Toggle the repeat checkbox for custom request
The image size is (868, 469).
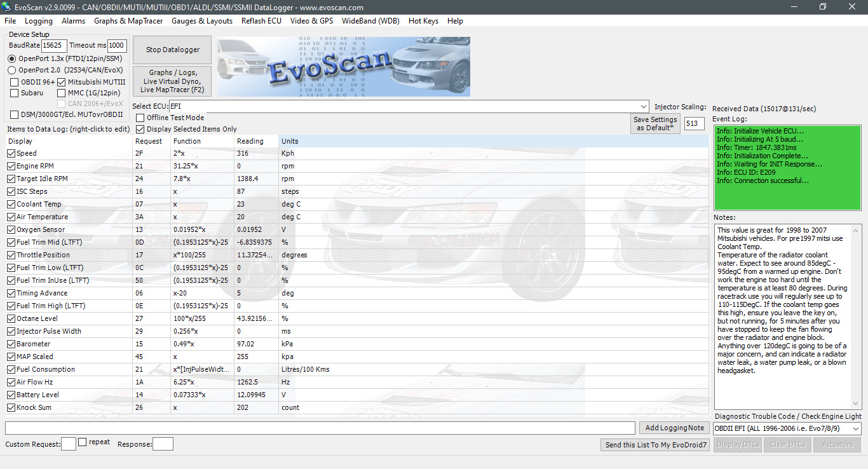83,442
